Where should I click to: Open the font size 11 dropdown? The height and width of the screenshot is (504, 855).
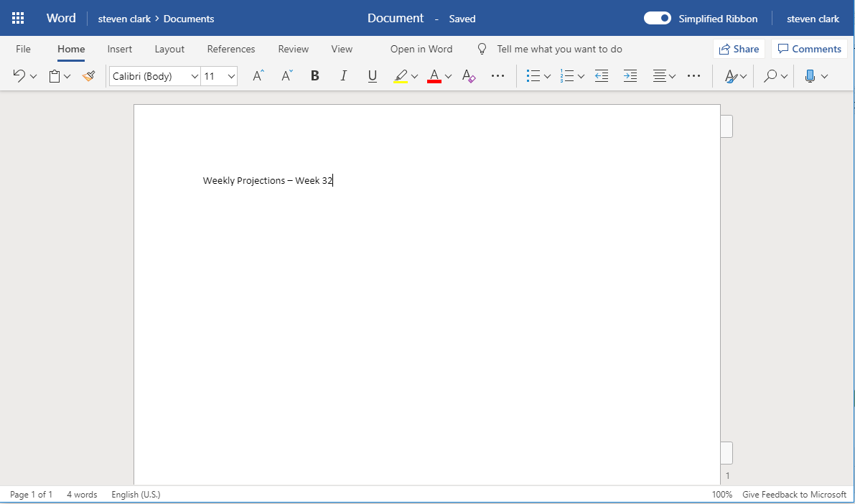tap(231, 76)
